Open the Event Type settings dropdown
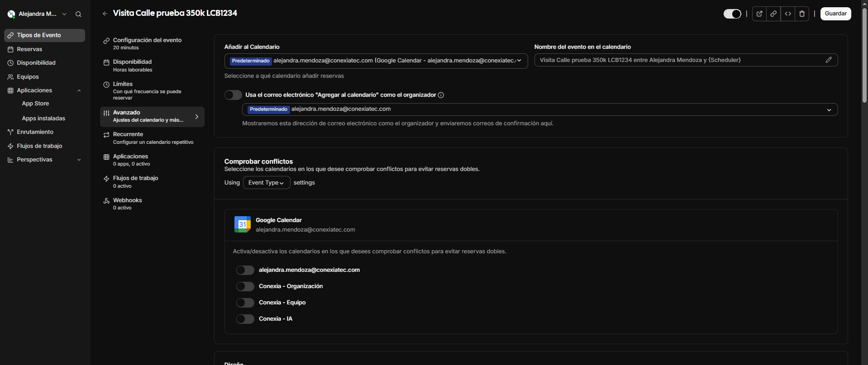The width and height of the screenshot is (868, 365). [266, 183]
